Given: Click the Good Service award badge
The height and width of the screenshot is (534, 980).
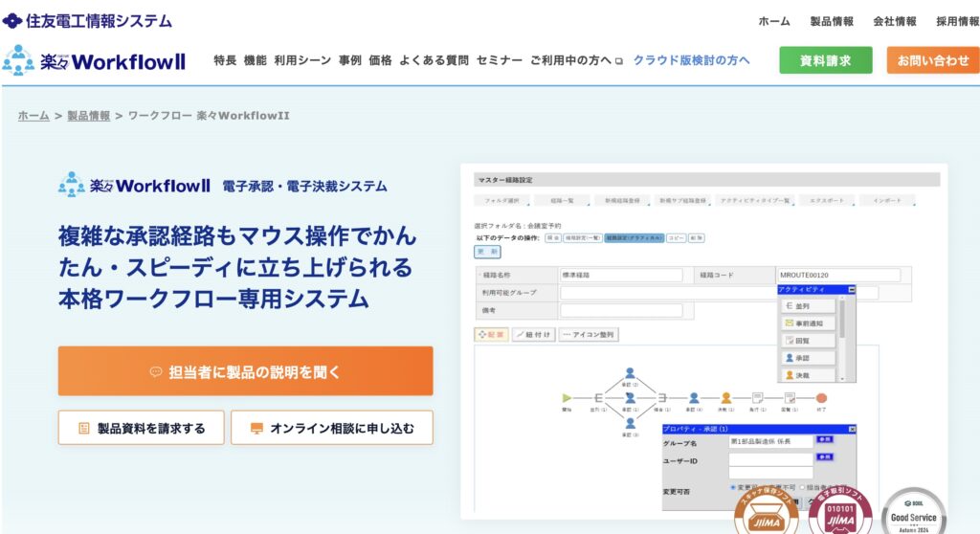Looking at the screenshot, I should tap(913, 511).
